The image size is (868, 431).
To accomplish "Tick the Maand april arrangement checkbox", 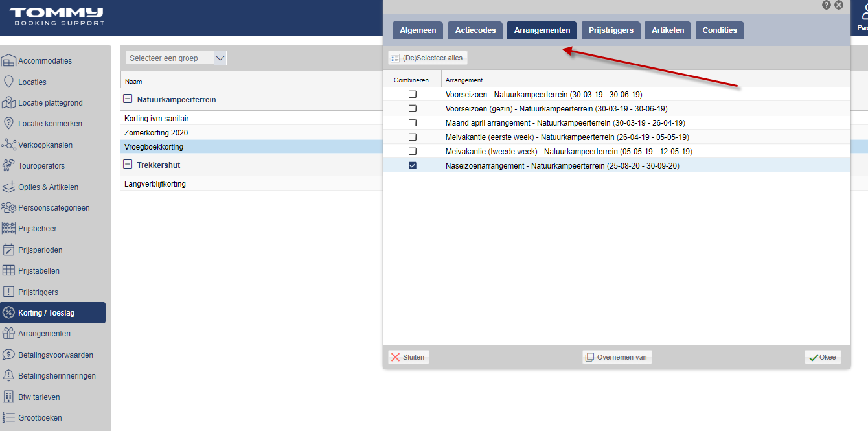I will pyautogui.click(x=413, y=123).
